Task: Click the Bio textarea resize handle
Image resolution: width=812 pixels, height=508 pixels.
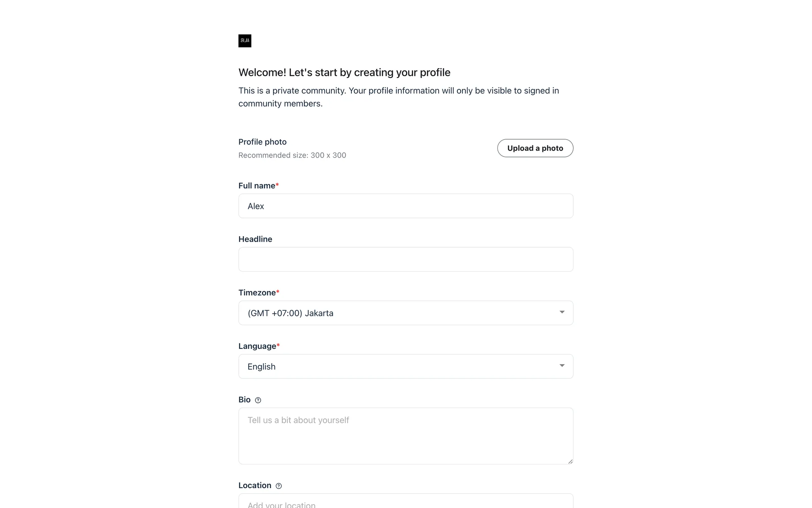Action: pos(570,461)
